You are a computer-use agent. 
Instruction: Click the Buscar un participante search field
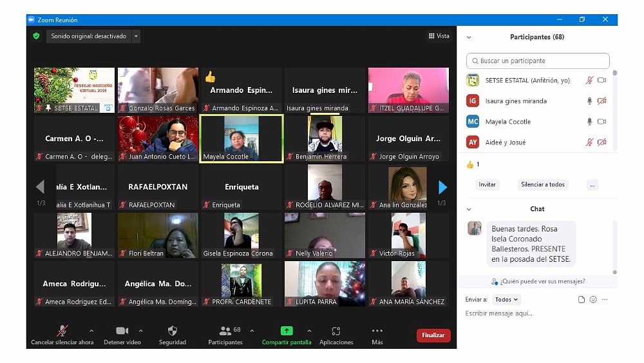pyautogui.click(x=538, y=61)
